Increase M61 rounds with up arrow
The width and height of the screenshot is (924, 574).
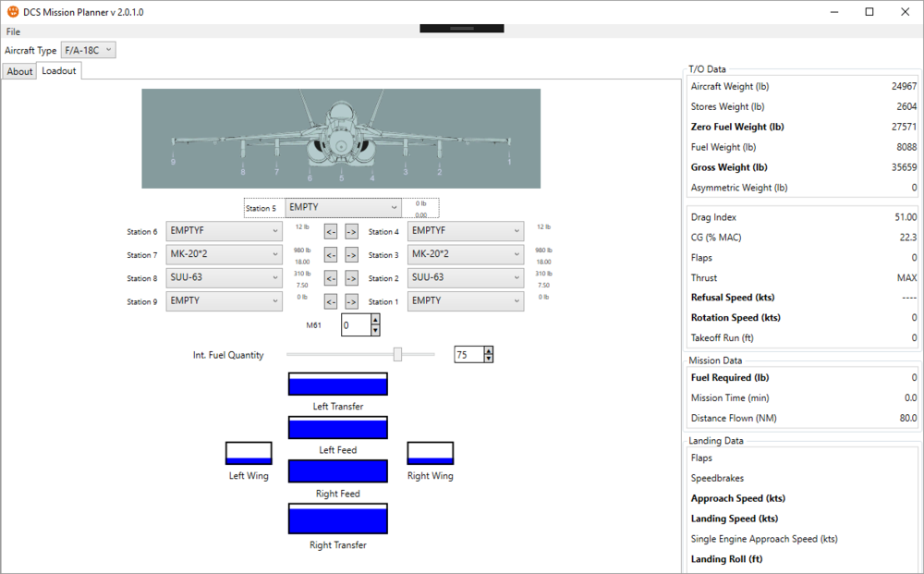375,320
